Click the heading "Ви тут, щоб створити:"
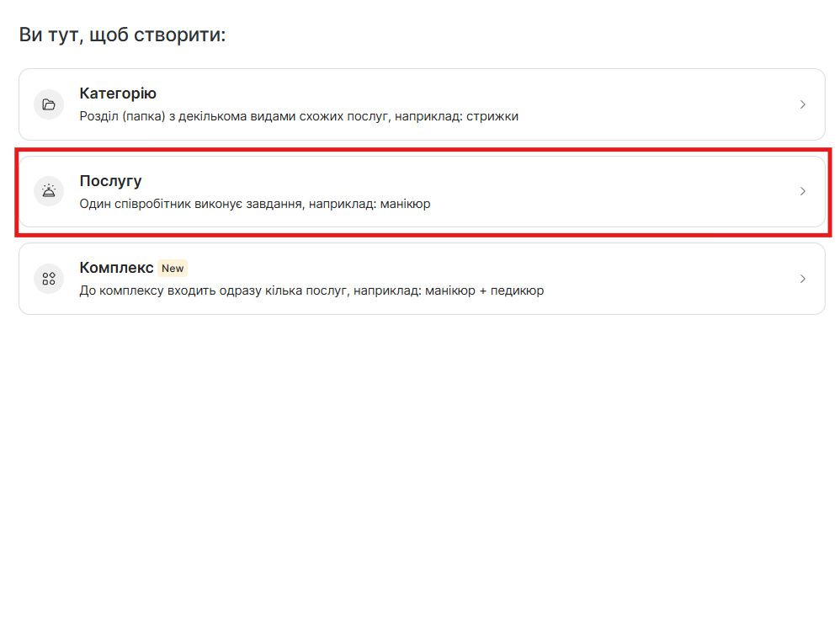The width and height of the screenshot is (840, 629). tap(123, 35)
